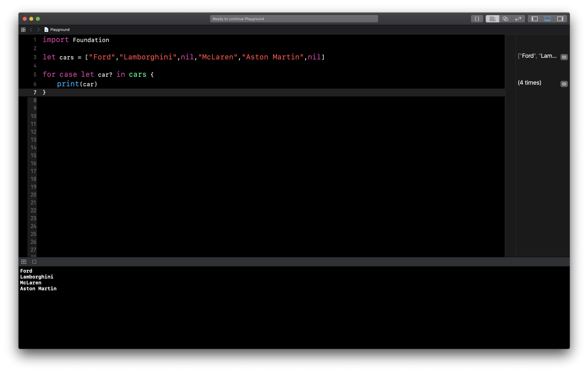Click the 'car?' pattern on line 5
Viewport: 588px width, 373px height.
(105, 75)
